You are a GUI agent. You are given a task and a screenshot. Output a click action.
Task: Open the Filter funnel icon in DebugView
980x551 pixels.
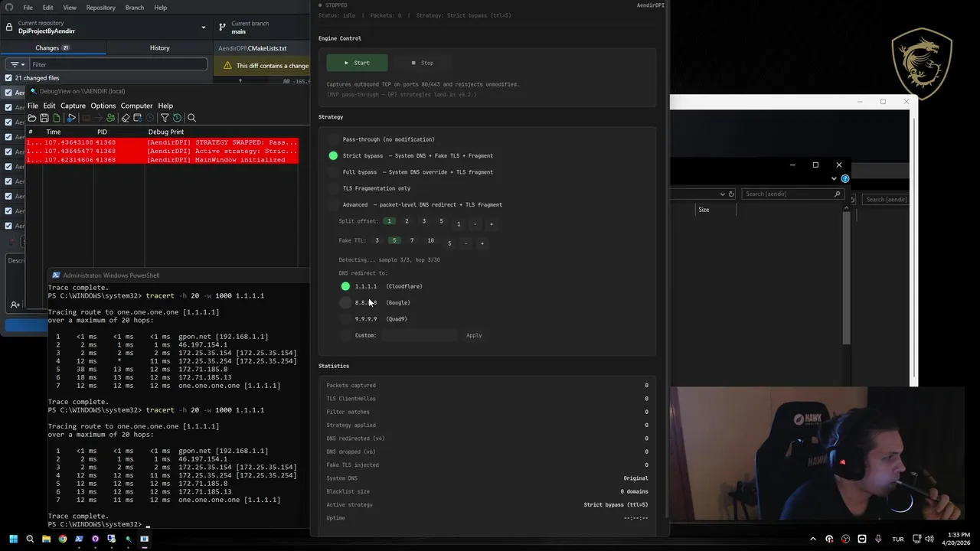165,118
